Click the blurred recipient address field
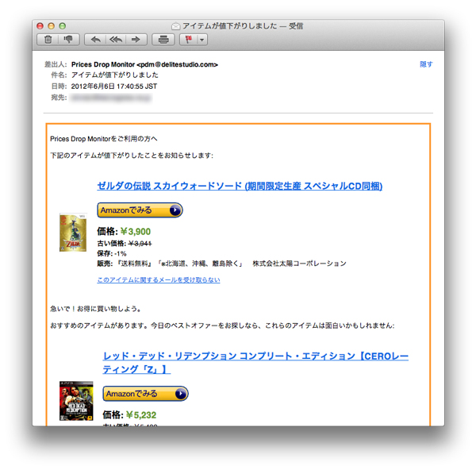The height and width of the screenshot is (470, 476). pos(110,98)
